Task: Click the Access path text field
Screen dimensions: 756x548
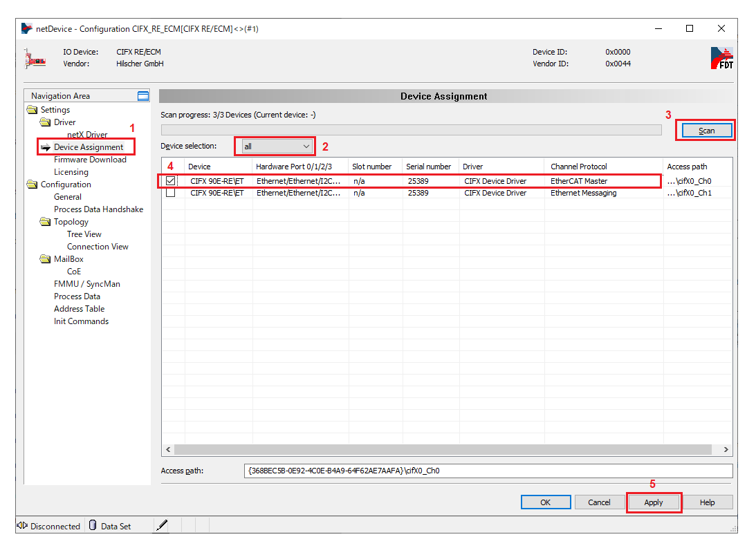Action: [x=488, y=471]
